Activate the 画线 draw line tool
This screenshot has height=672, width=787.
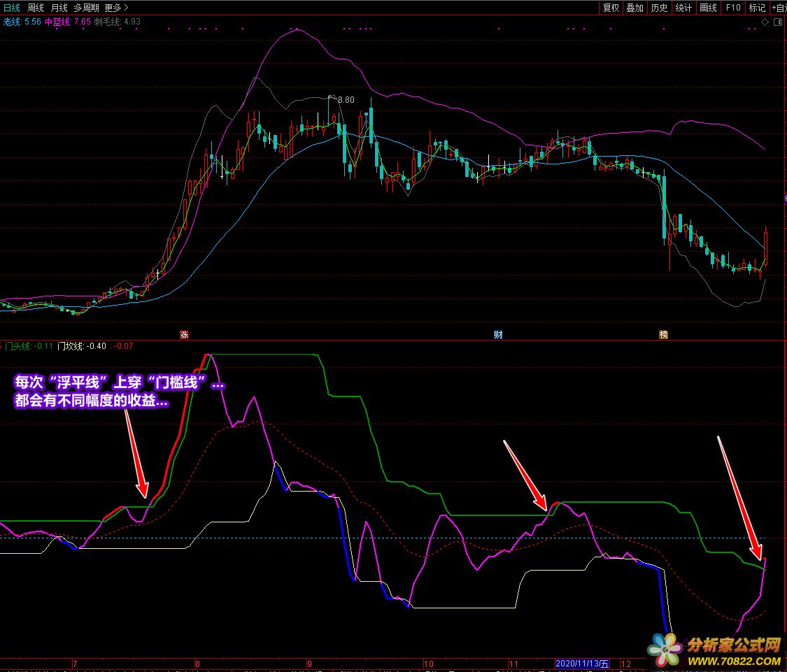(708, 8)
